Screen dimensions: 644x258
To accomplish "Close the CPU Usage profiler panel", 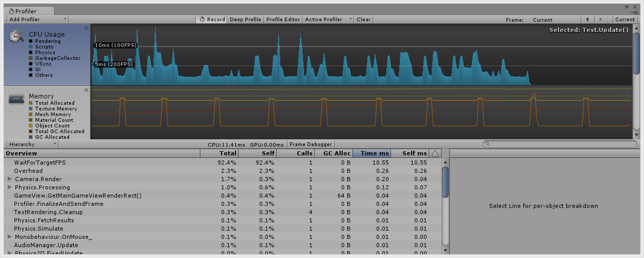I will click(86, 28).
